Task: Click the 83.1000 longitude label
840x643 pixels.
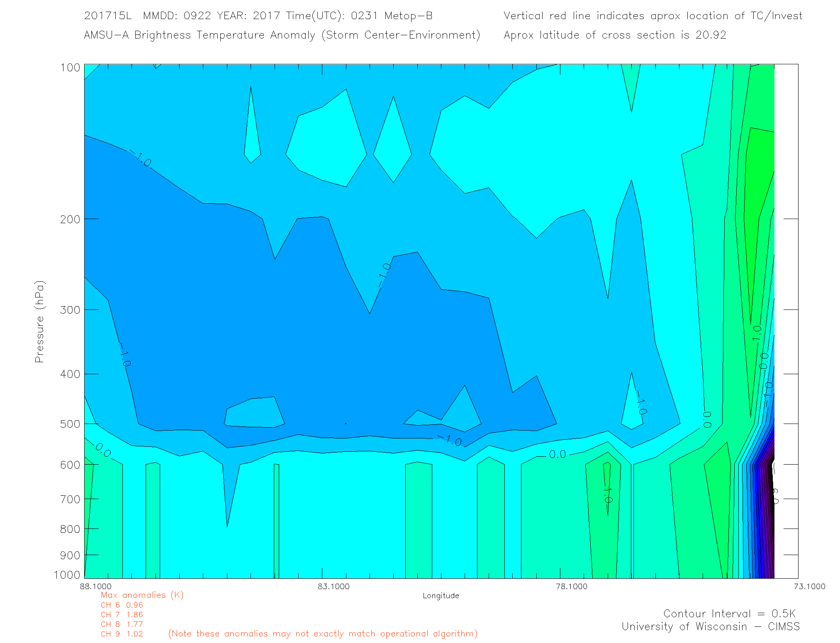Action: (334, 586)
